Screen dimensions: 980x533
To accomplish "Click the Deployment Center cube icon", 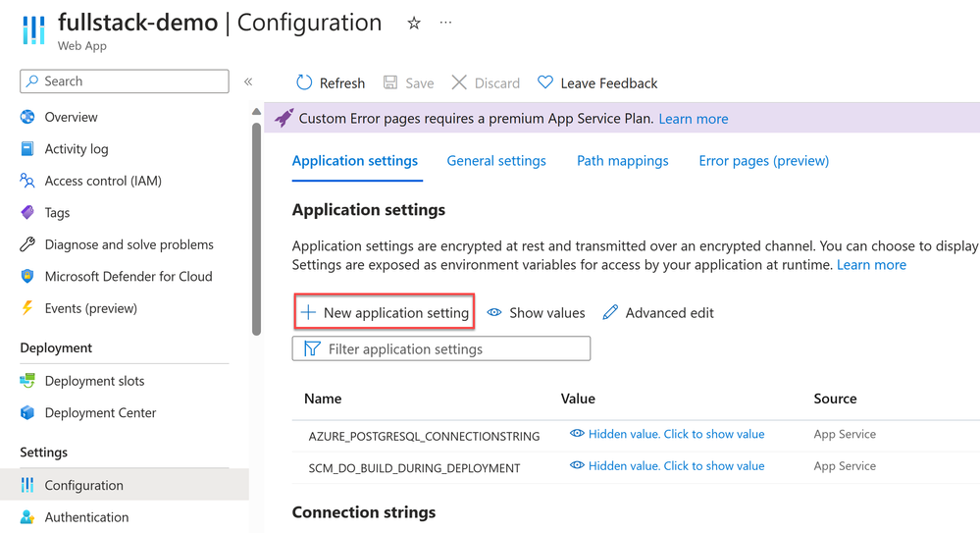I will pyautogui.click(x=27, y=413).
